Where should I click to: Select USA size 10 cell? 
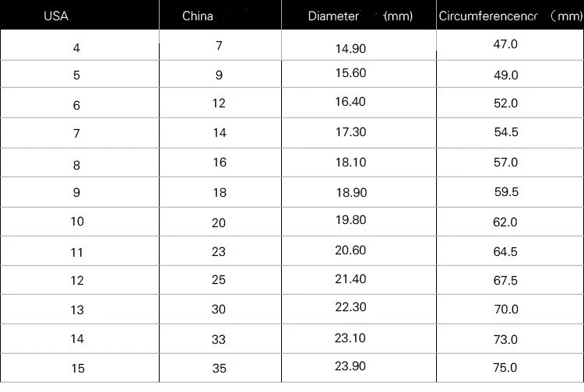pos(76,222)
